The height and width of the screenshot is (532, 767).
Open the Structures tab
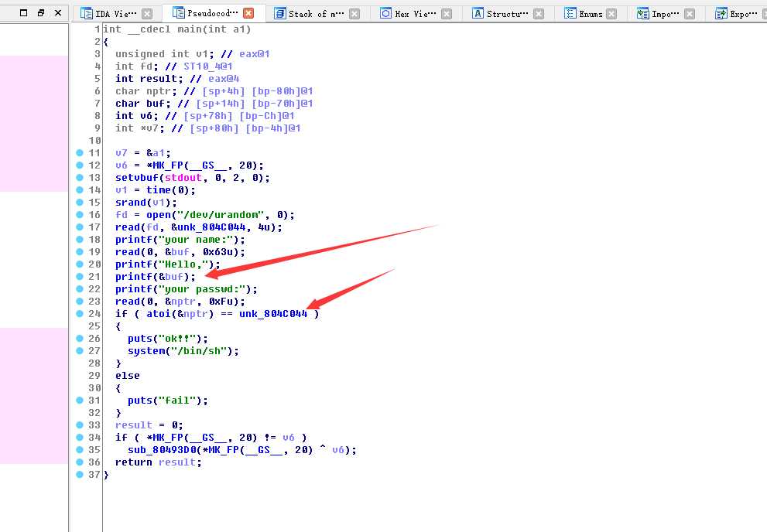click(508, 14)
